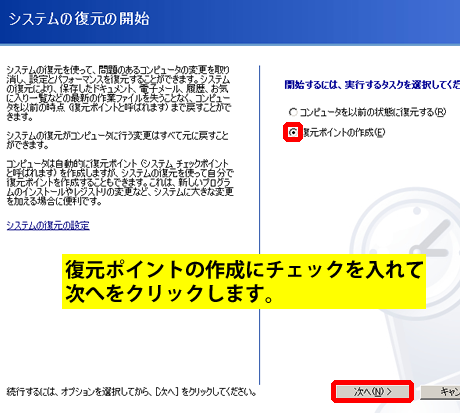This screenshot has height=413, width=460.
Task: Click the 'システムの復元の開始' heading text
Action: (x=79, y=19)
